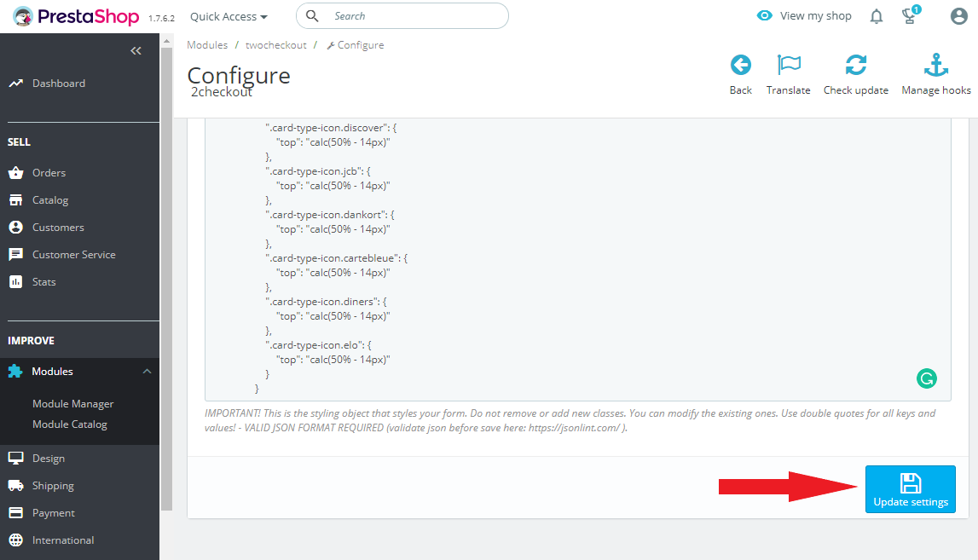
Task: Click the Dashboard trend icon
Action: [x=15, y=83]
